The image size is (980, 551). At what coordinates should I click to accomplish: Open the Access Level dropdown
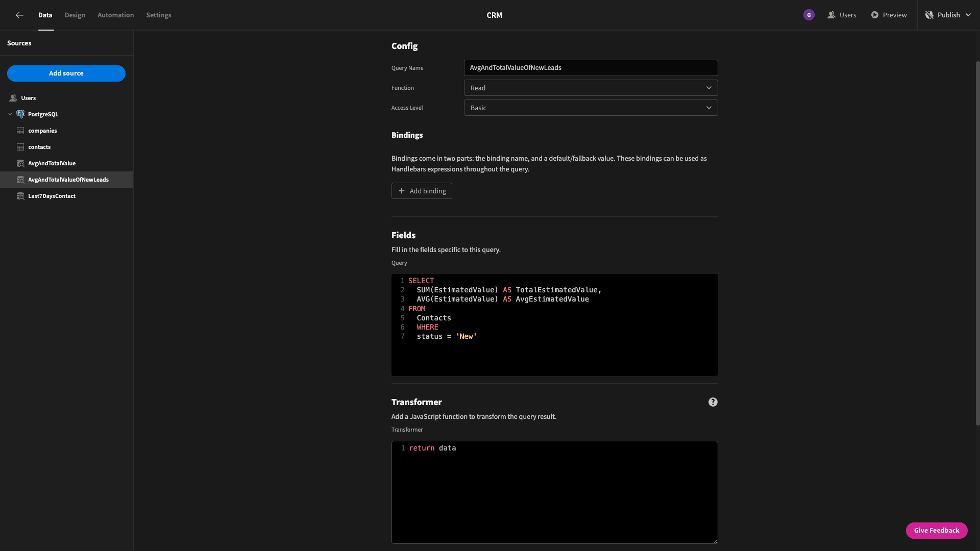click(x=591, y=108)
